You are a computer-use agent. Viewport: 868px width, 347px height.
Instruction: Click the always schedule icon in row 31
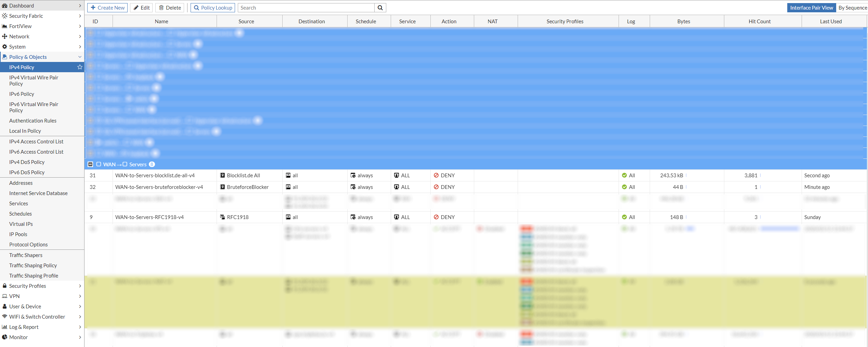pos(353,176)
